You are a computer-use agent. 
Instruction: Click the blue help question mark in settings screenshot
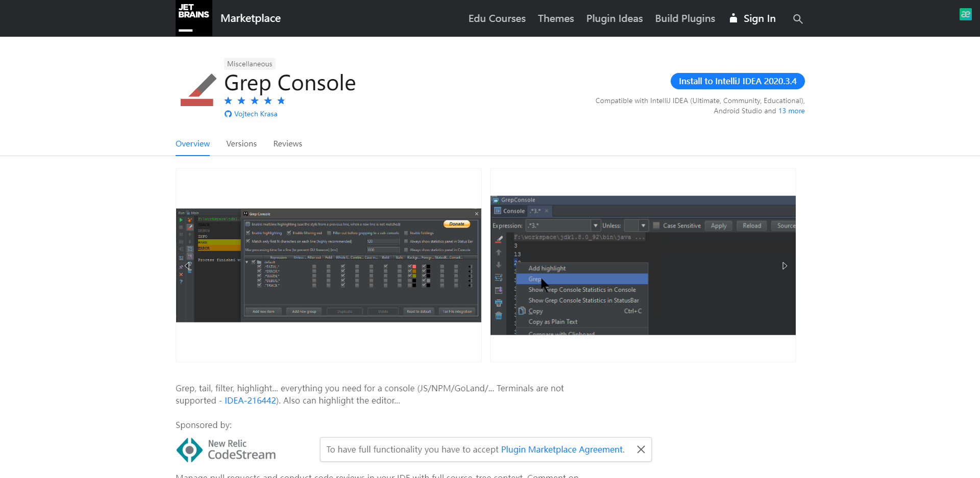[181, 282]
